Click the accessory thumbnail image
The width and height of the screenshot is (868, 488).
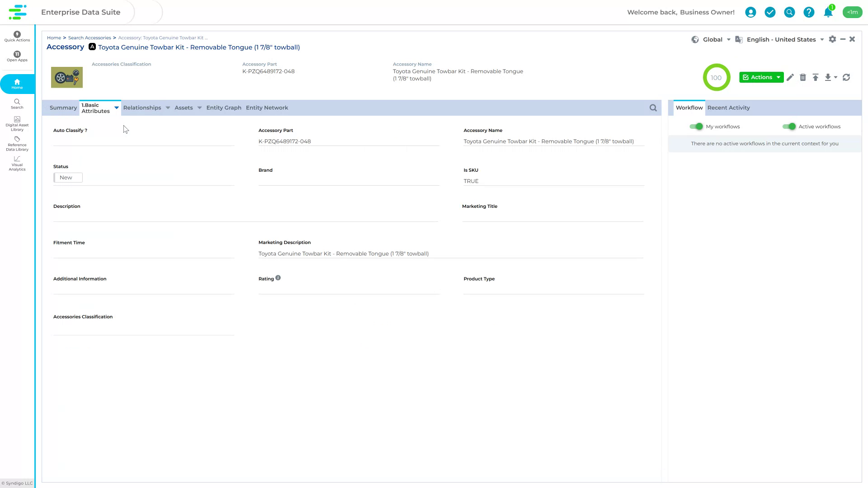pos(66,77)
